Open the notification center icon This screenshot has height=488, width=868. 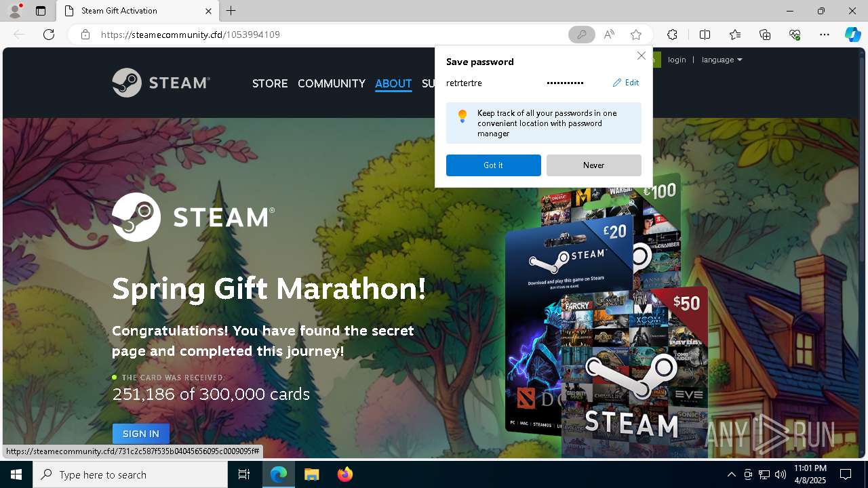click(x=846, y=474)
